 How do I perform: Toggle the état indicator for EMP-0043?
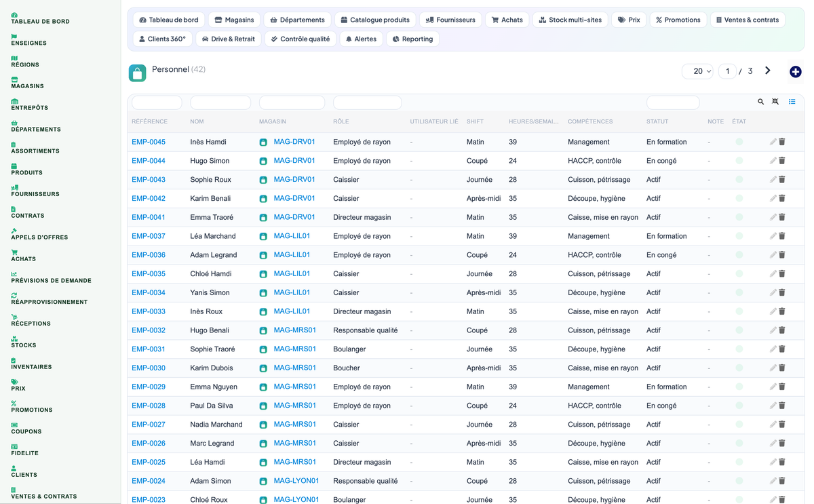click(739, 180)
